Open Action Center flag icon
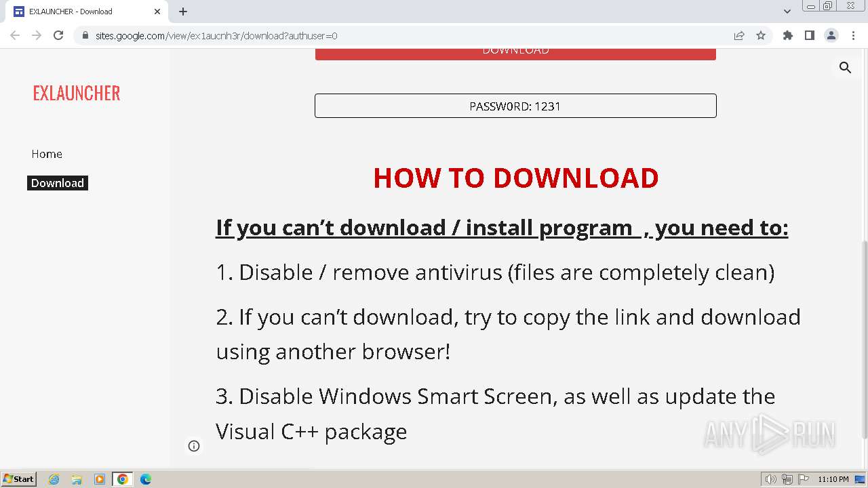The width and height of the screenshot is (868, 488). [x=804, y=479]
